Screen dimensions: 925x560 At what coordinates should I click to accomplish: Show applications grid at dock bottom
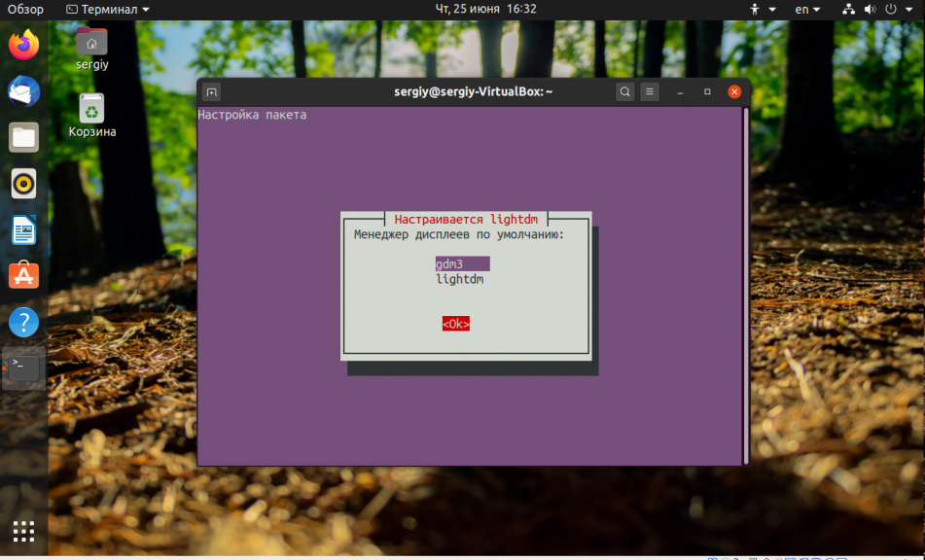click(x=23, y=531)
